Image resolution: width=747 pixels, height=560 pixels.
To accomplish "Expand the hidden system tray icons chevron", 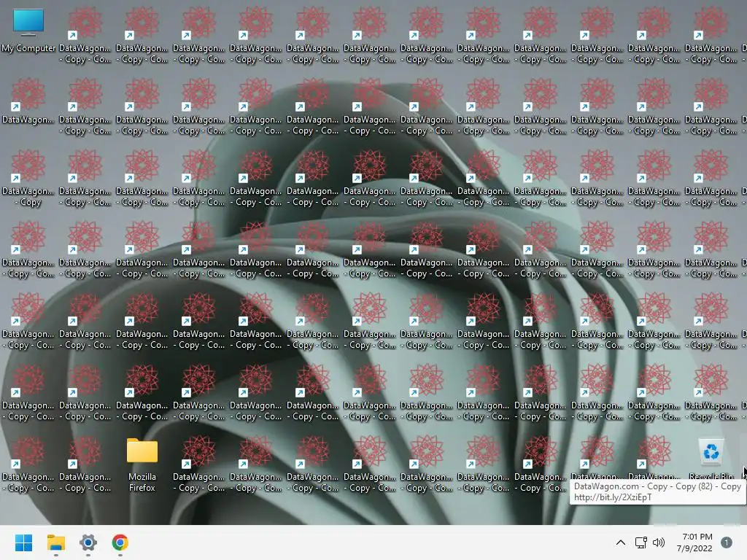I will coord(620,542).
